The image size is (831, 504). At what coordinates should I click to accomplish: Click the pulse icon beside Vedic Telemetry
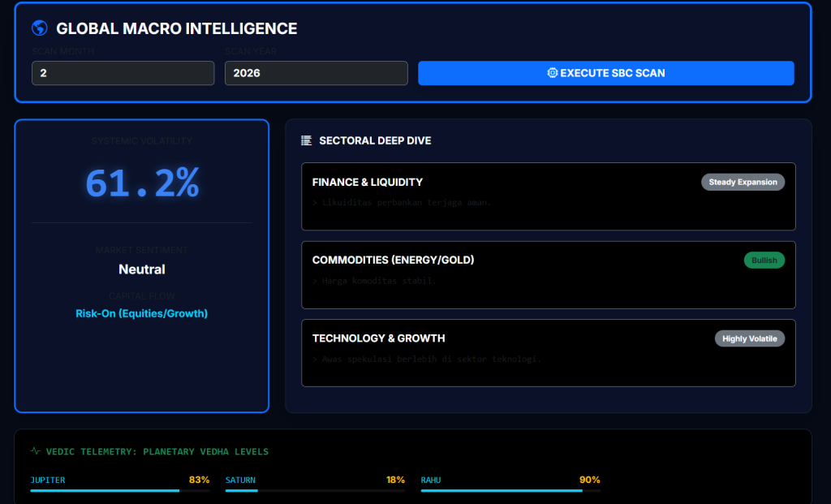pos(35,451)
